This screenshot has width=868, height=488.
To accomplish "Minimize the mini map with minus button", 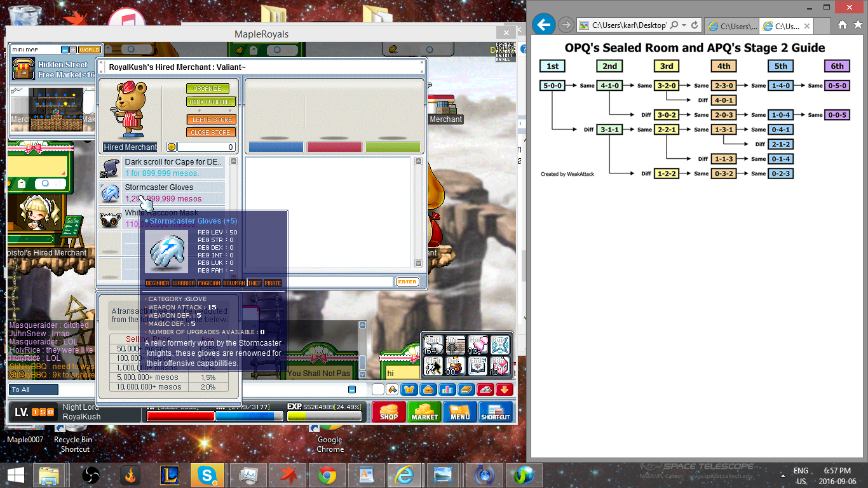I will 65,50.
